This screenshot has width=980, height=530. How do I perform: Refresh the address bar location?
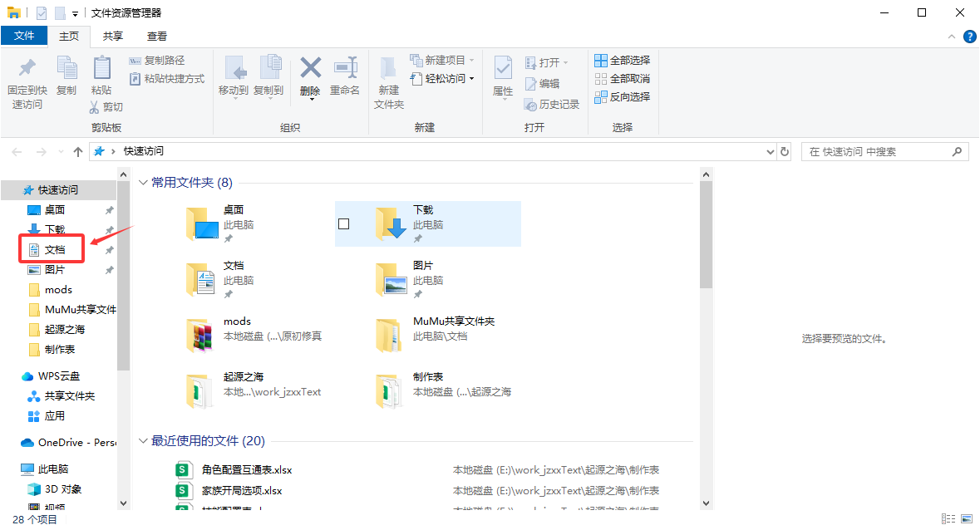coord(785,152)
